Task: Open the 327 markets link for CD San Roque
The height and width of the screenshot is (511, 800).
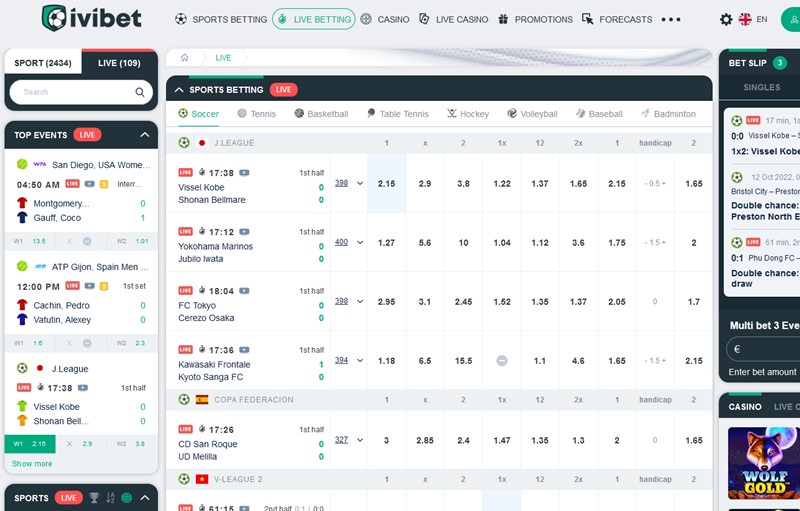Action: (341, 440)
